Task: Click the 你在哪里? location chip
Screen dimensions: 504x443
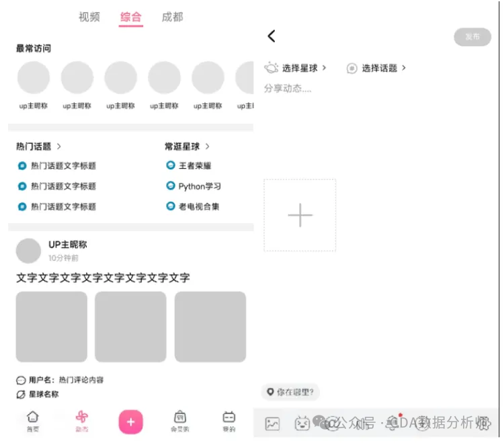Action: click(290, 392)
